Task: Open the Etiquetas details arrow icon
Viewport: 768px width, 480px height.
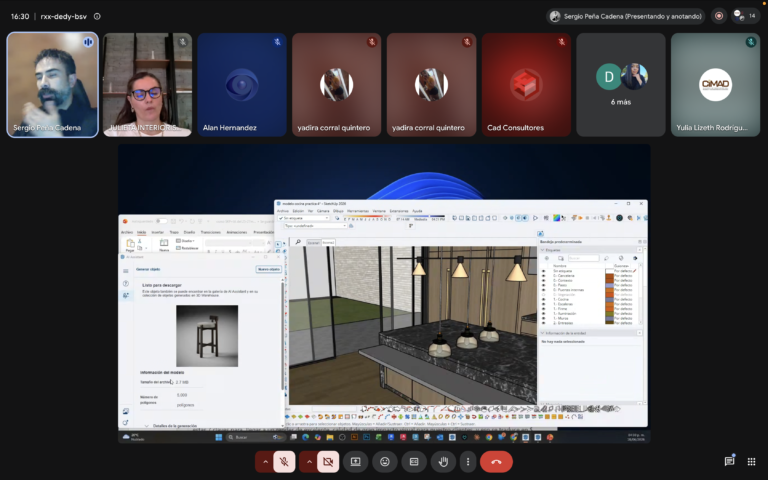Action: click(x=635, y=258)
